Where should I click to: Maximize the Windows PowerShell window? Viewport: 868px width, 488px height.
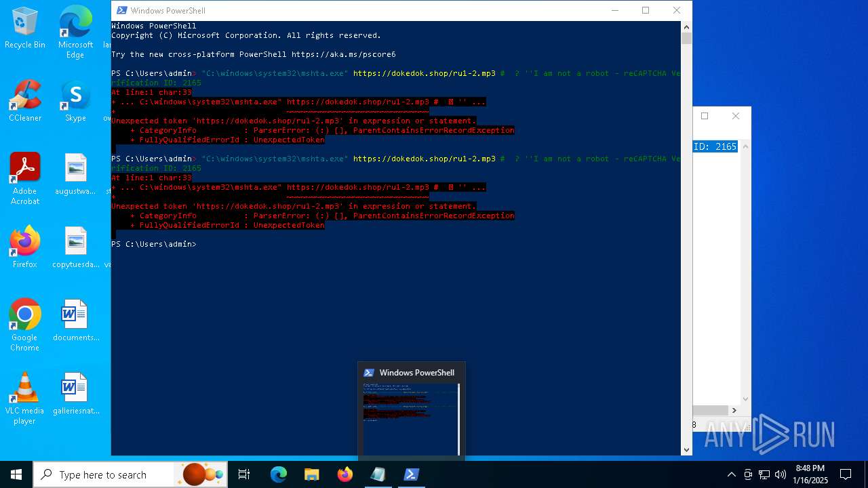[646, 10]
